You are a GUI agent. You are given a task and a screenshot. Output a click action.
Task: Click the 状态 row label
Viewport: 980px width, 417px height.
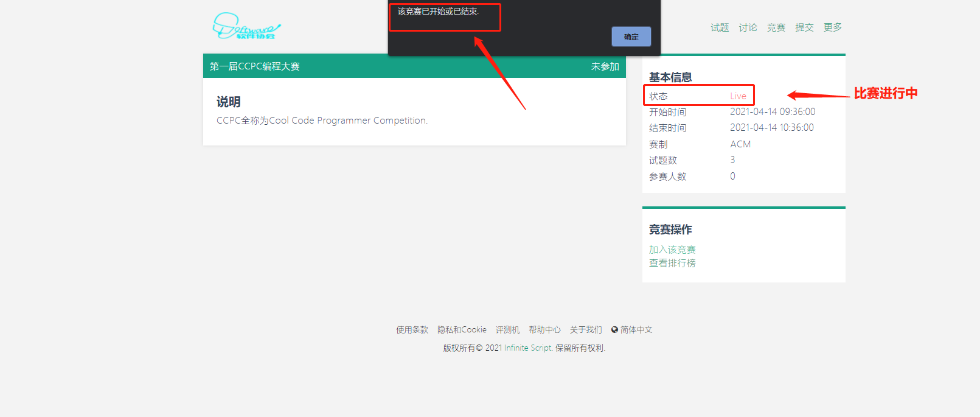(658, 96)
